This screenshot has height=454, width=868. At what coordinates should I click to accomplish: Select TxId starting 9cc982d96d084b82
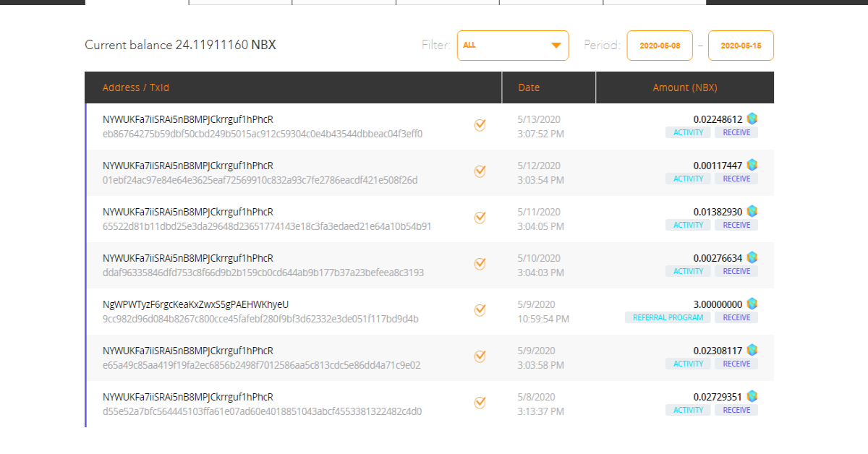(x=260, y=319)
